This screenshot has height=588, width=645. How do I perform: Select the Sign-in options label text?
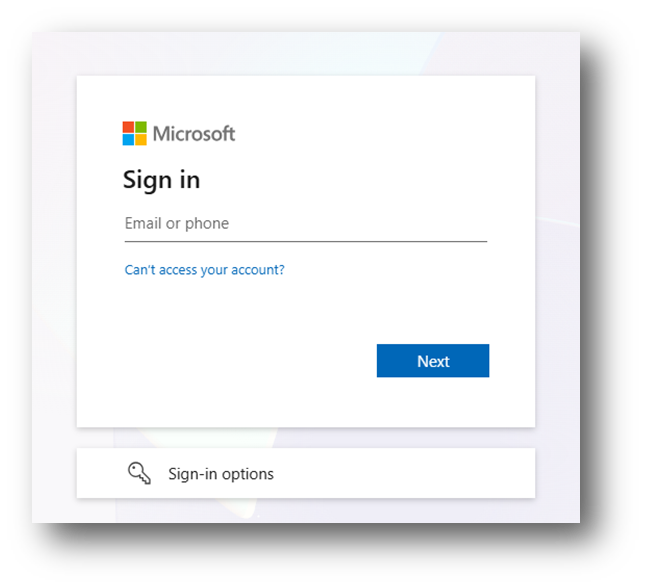click(221, 474)
